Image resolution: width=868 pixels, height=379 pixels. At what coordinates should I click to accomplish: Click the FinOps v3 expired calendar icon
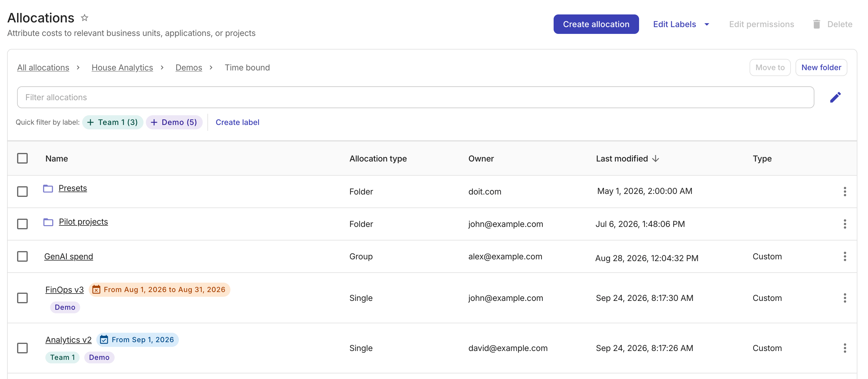point(96,290)
